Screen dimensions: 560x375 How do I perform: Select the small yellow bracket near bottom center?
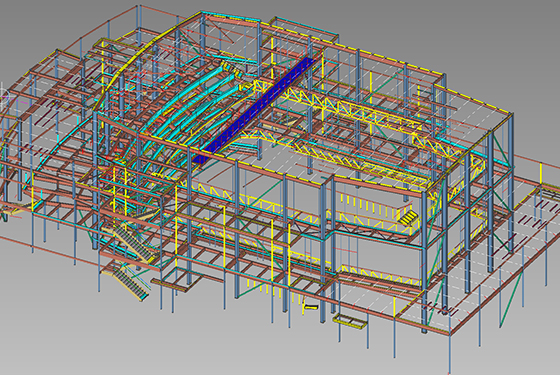click(310, 307)
